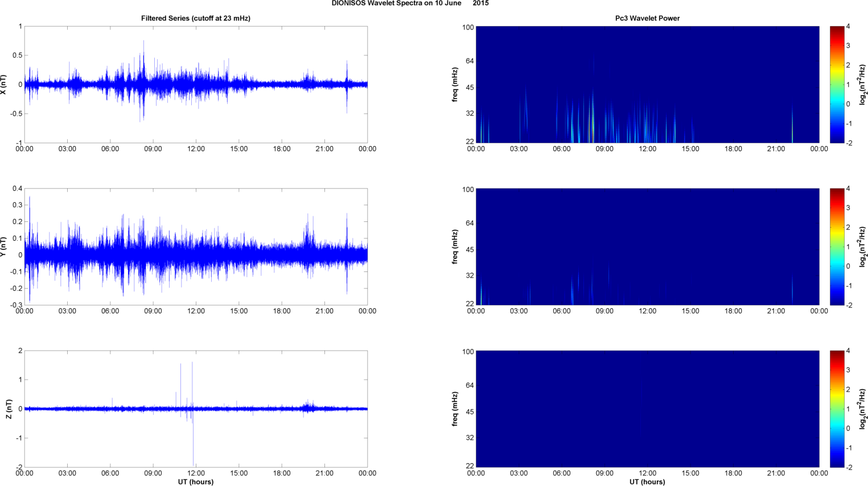Click 'freq (mHz)' label of the middle spectrogram
Viewport: 868px width, 486px height.
[455, 246]
